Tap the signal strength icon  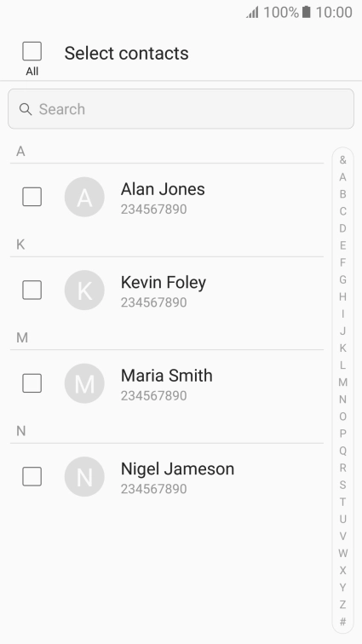(x=252, y=12)
